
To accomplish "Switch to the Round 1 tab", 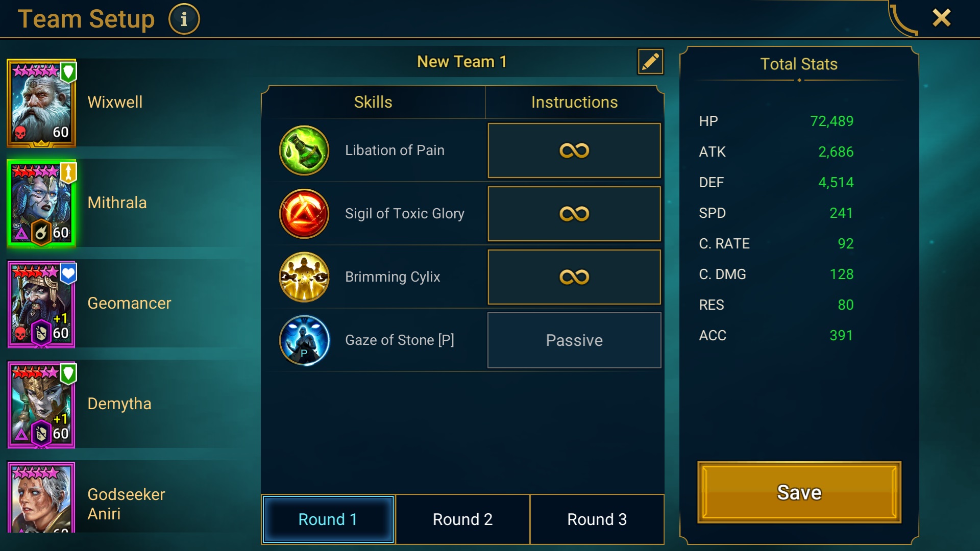I will click(x=328, y=519).
